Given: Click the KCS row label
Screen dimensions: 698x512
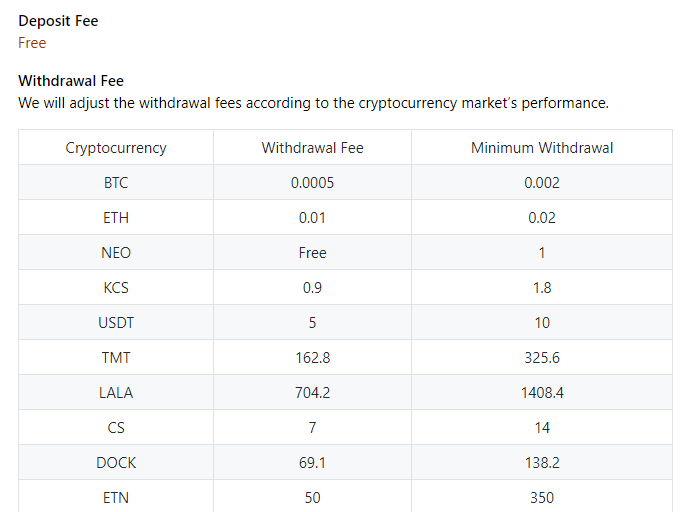Looking at the screenshot, I should 116,288.
